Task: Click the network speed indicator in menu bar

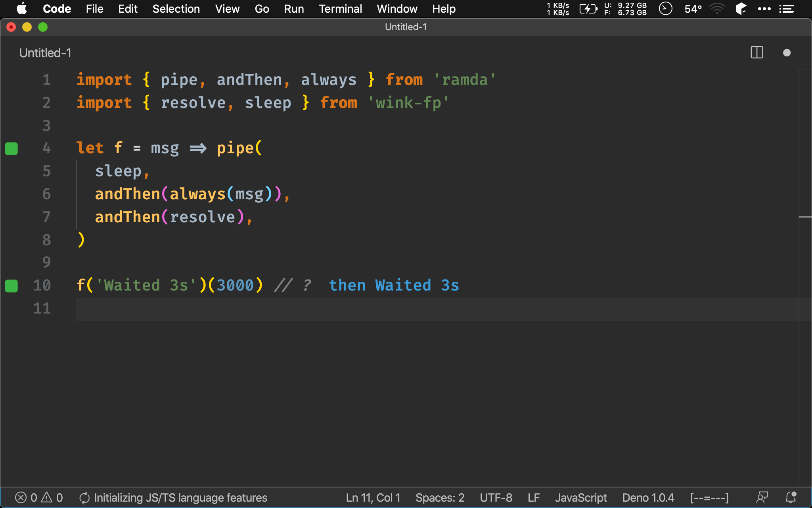Action: 558,9
